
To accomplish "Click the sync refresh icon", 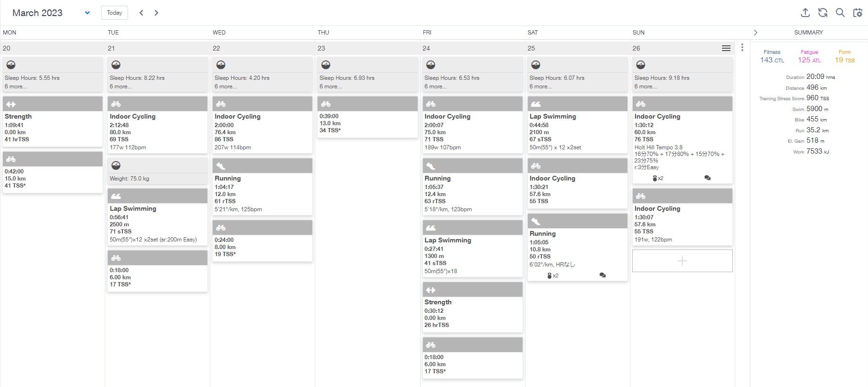I will pos(823,13).
